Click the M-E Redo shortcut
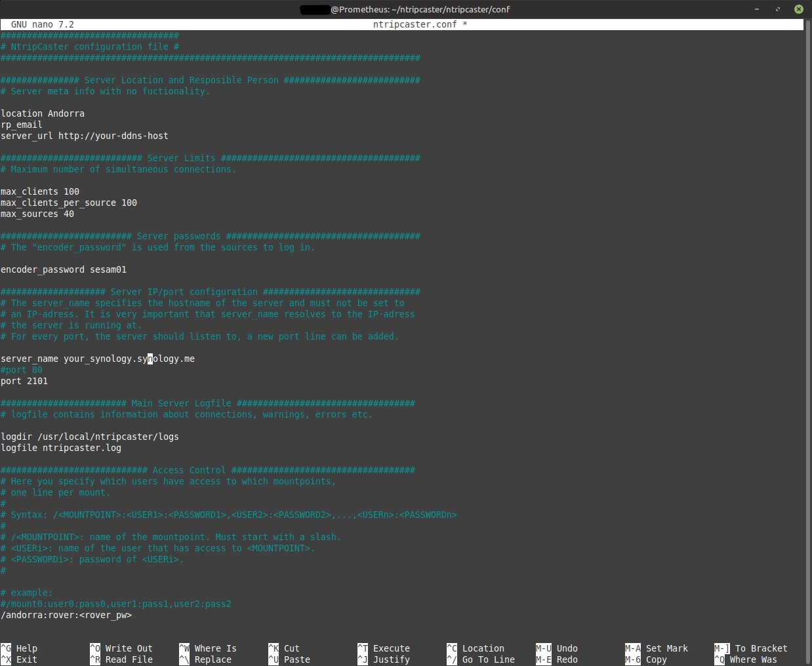812x666 pixels. pyautogui.click(x=557, y=659)
